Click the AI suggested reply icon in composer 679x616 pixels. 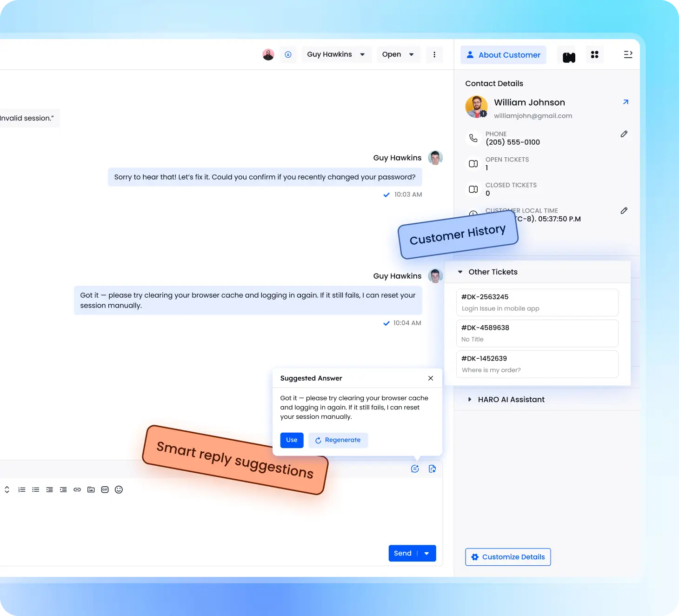coord(415,469)
